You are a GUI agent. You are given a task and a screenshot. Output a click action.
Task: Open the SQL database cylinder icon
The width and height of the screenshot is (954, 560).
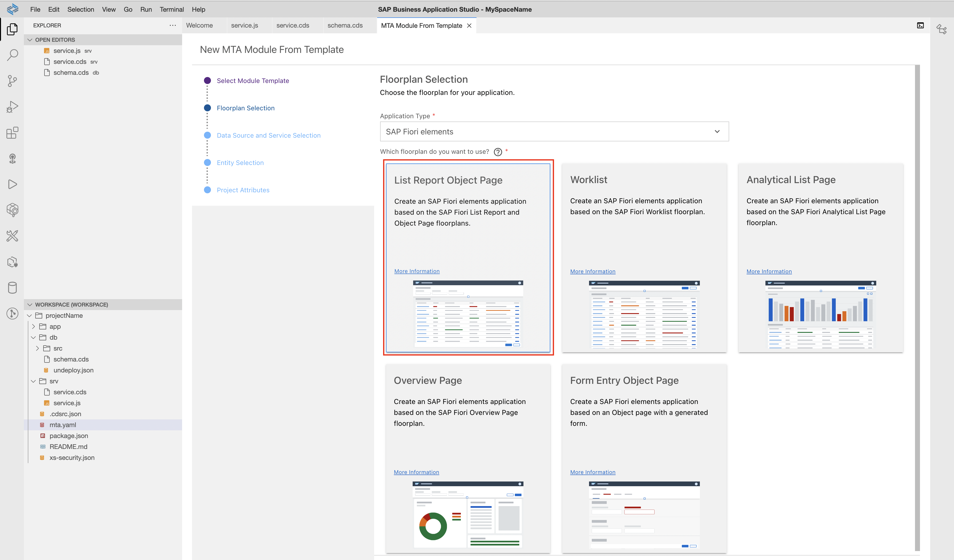[x=12, y=287]
